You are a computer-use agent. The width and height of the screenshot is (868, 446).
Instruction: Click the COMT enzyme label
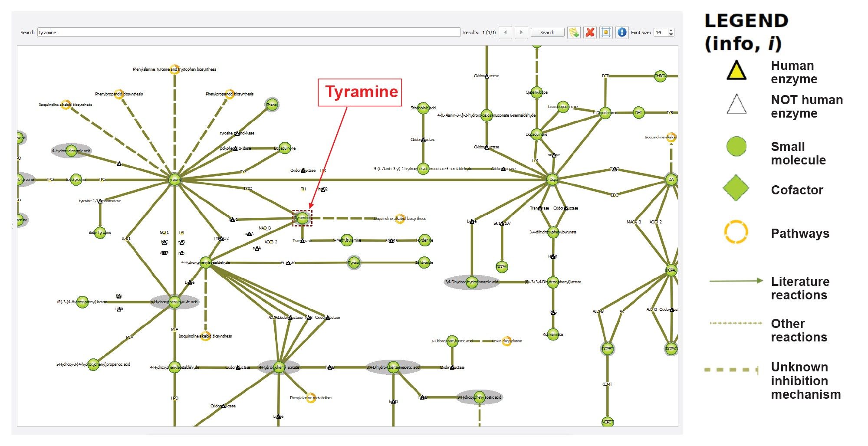[607, 384]
